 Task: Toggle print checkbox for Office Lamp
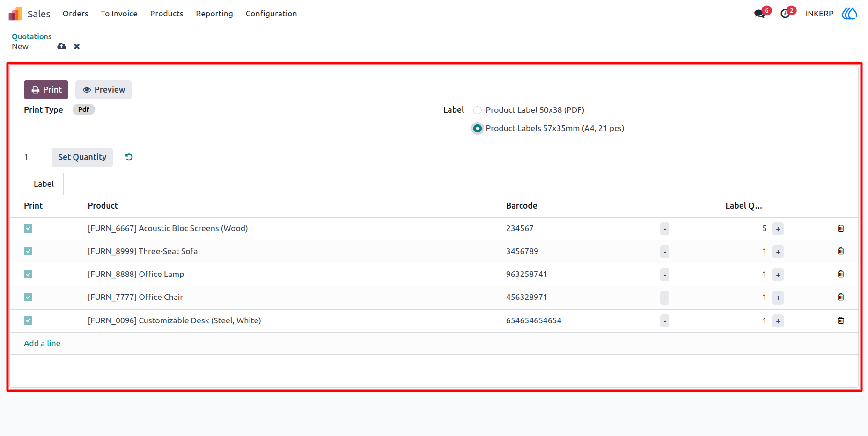coord(28,274)
